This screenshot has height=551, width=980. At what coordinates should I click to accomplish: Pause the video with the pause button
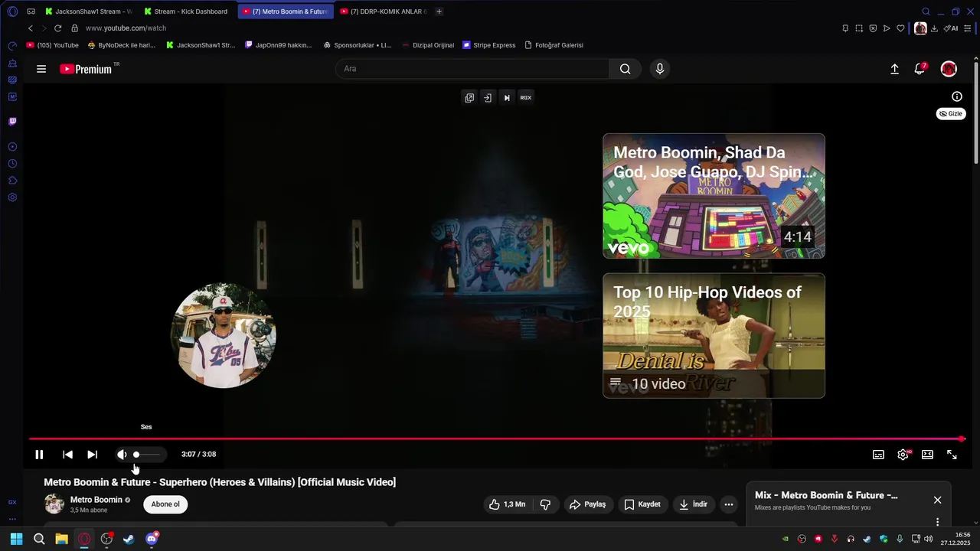(39, 455)
